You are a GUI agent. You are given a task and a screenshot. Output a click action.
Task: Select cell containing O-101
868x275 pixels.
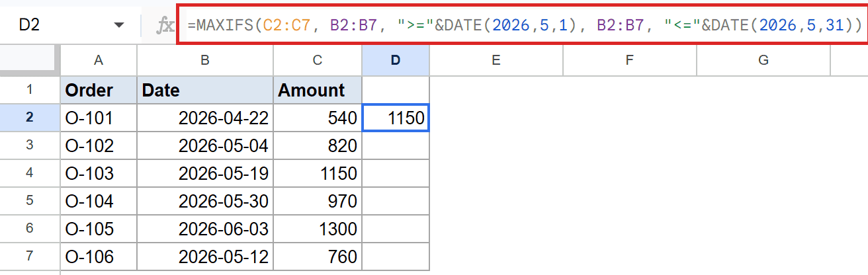pyautogui.click(x=99, y=118)
